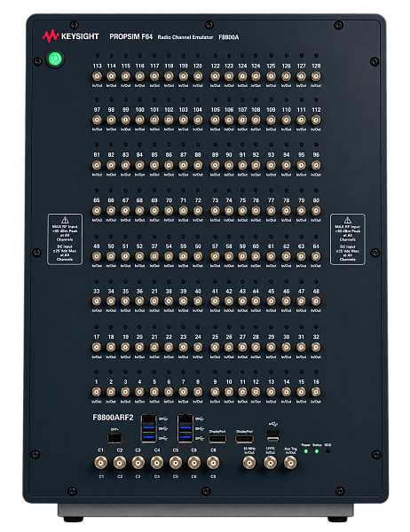The height and width of the screenshot is (532, 410).
Task: Click the Status LED indicator
Action: point(317,451)
